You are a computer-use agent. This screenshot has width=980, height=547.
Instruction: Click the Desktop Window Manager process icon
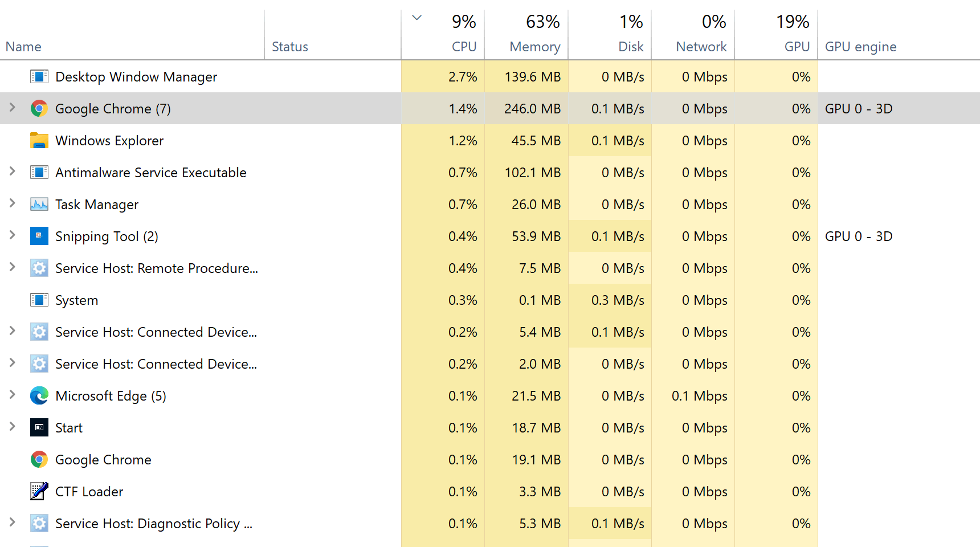(39, 76)
